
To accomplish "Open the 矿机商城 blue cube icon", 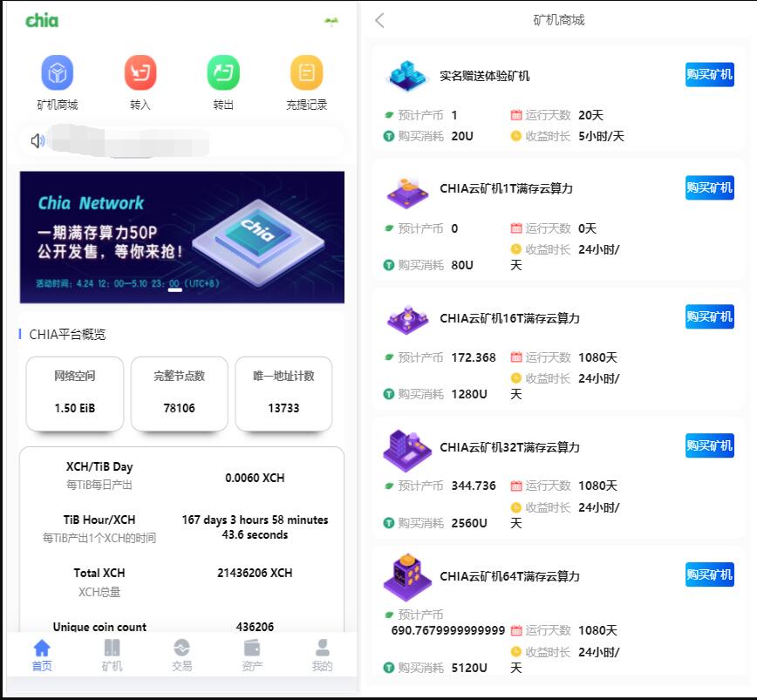I will click(57, 73).
